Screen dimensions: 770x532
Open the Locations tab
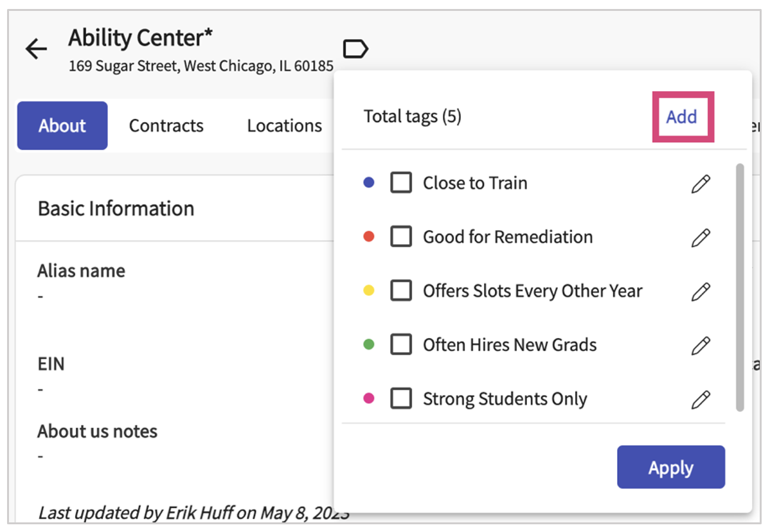pos(284,126)
